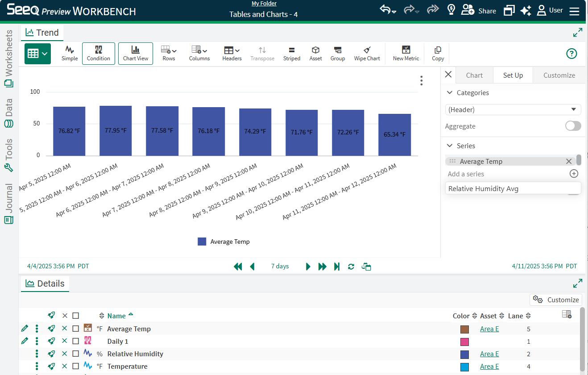Click the Temperature color swatch
Image resolution: width=588 pixels, height=375 pixels.
pyautogui.click(x=464, y=367)
